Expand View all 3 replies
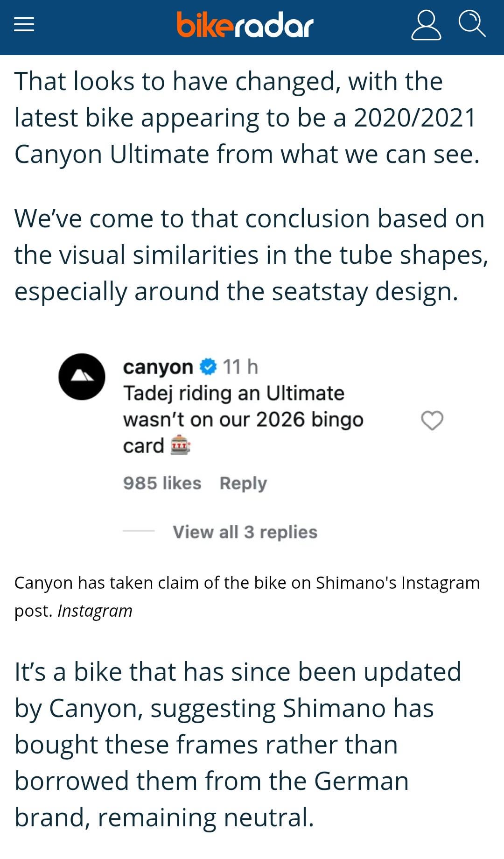The image size is (504, 859). pos(245,532)
